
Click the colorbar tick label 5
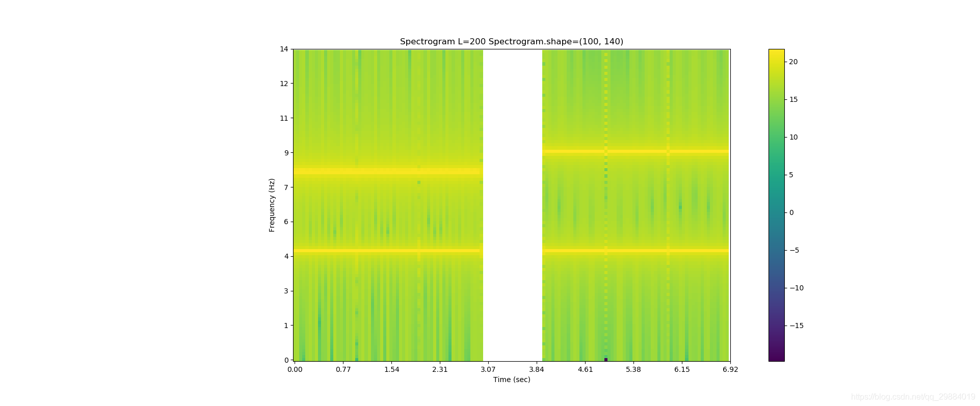(x=791, y=175)
